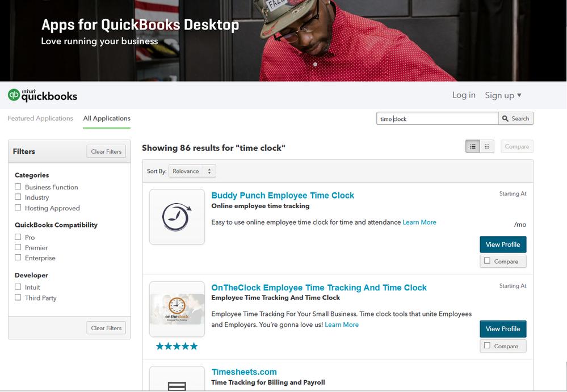Select the All Applications tab
The height and width of the screenshot is (392, 567).
(x=107, y=119)
